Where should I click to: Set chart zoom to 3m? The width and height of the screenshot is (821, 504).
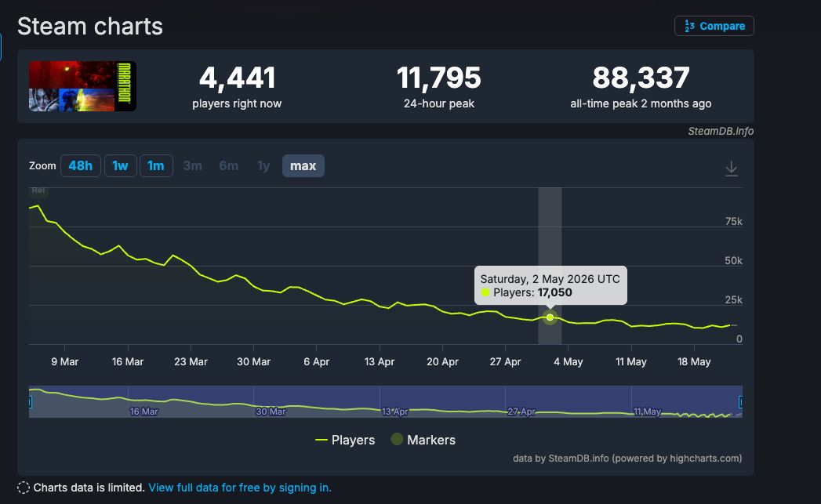pyautogui.click(x=193, y=166)
